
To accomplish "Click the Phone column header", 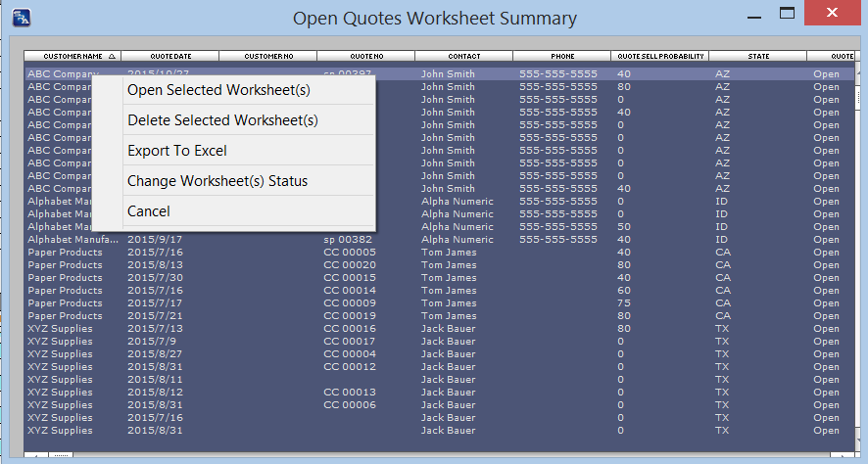I will (x=561, y=57).
